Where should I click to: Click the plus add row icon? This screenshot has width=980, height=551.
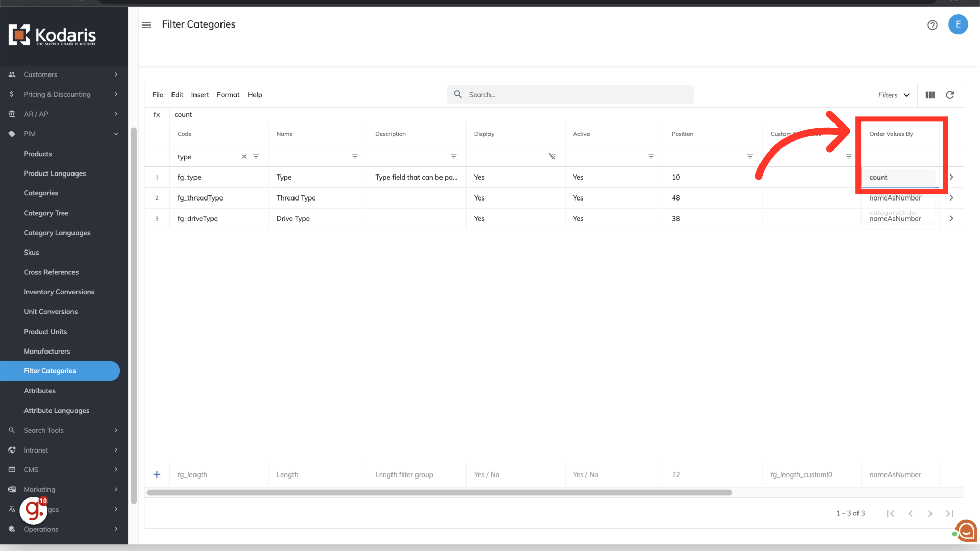point(157,474)
